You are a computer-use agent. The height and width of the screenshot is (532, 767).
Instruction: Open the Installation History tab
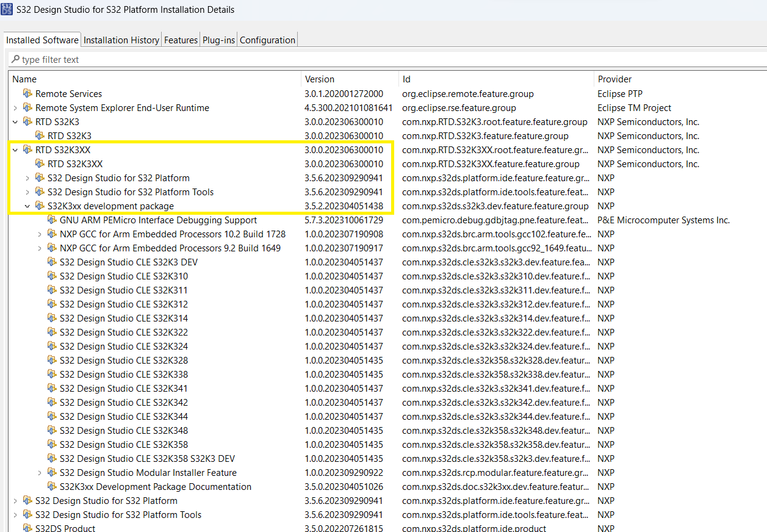(121, 40)
